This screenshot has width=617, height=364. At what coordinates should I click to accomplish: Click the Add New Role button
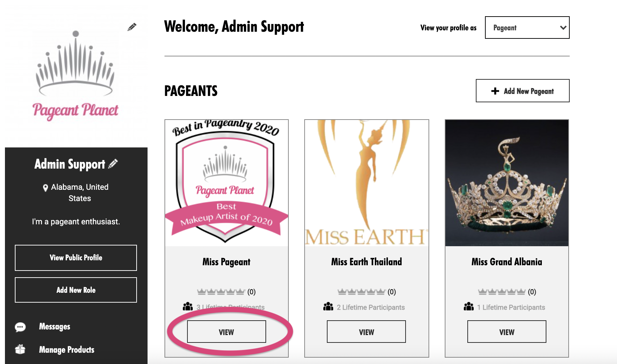76,290
